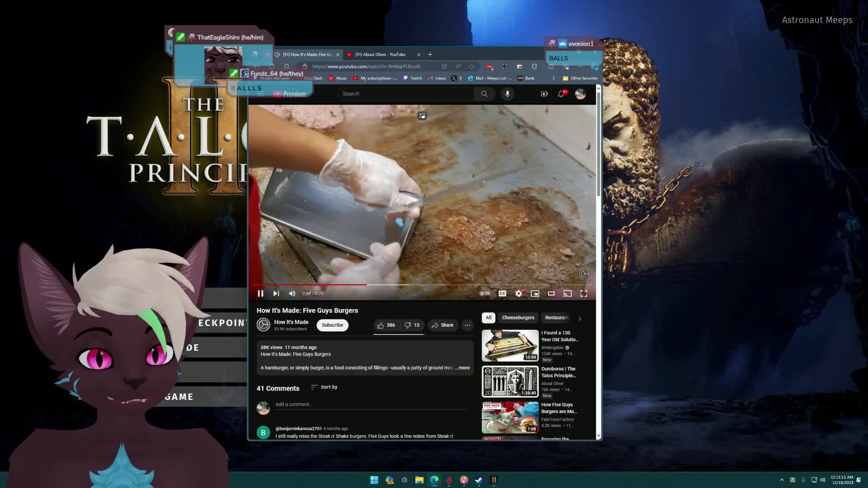This screenshot has width=868, height=488.
Task: Click the YouTube search box
Action: (x=406, y=94)
